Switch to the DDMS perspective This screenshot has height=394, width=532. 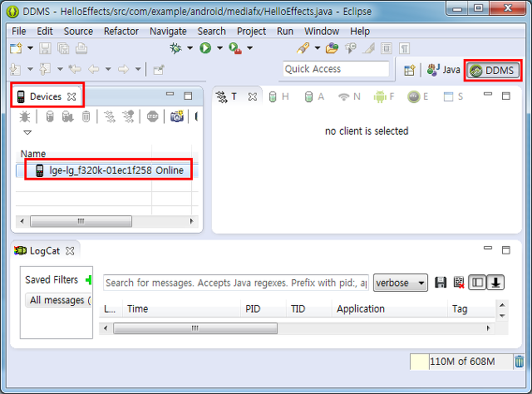[493, 71]
